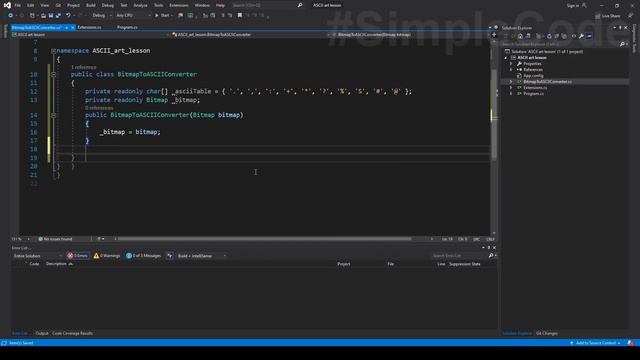Screen dimensions: 640x360
Task: Click the Save All icon in the toolbar
Action: click(58, 16)
